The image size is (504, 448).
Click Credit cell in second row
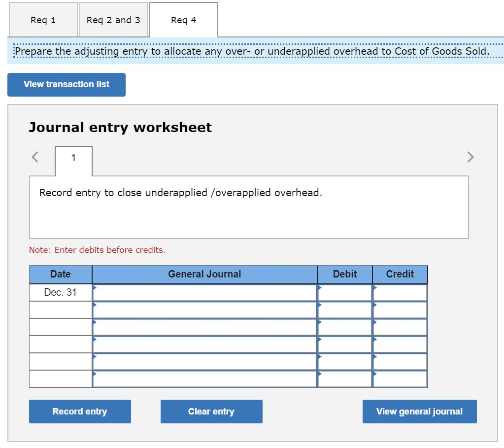(x=400, y=310)
